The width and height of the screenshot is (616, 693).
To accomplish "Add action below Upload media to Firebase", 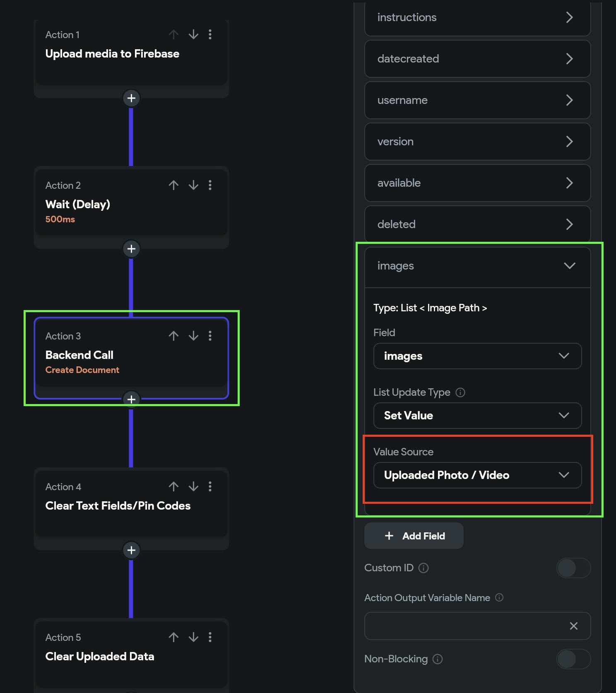I will pos(131,98).
